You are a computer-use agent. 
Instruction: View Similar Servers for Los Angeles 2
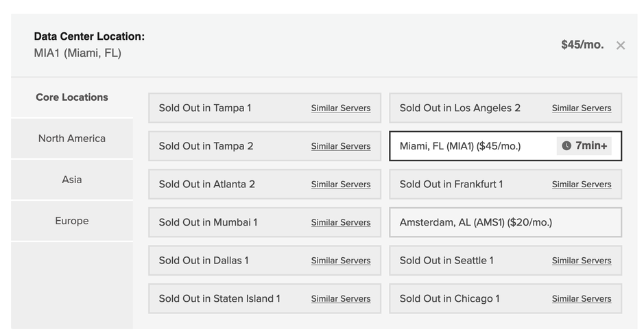[581, 108]
